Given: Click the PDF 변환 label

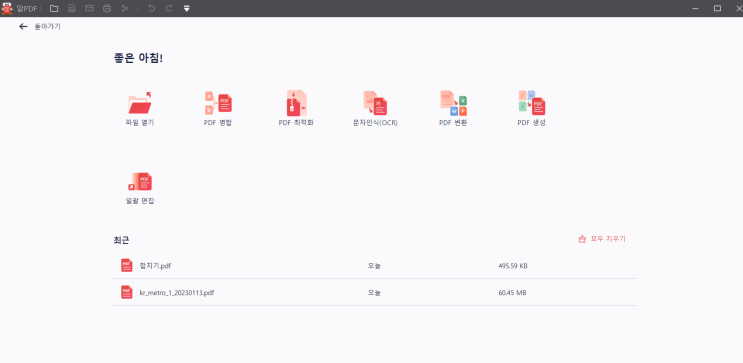Looking at the screenshot, I should click(x=453, y=123).
